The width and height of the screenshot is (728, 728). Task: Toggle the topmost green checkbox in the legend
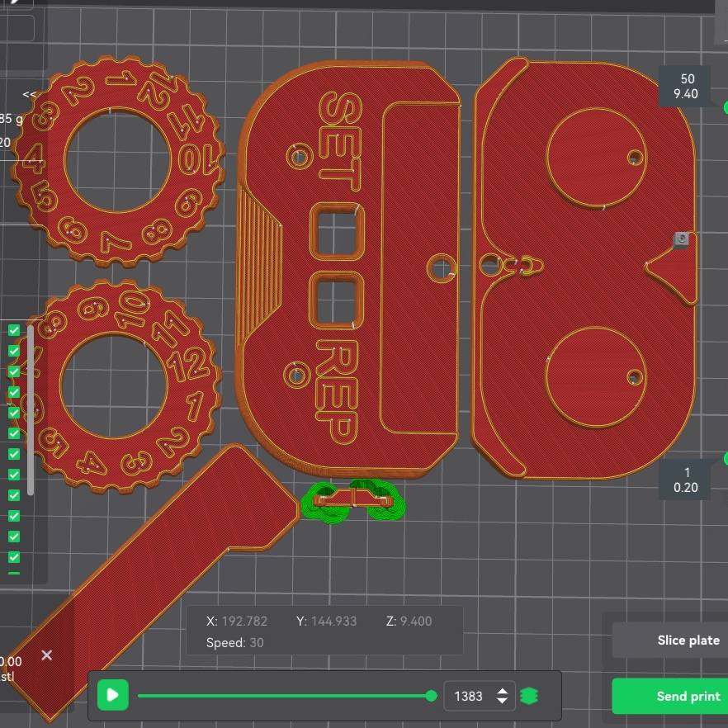coord(14,330)
